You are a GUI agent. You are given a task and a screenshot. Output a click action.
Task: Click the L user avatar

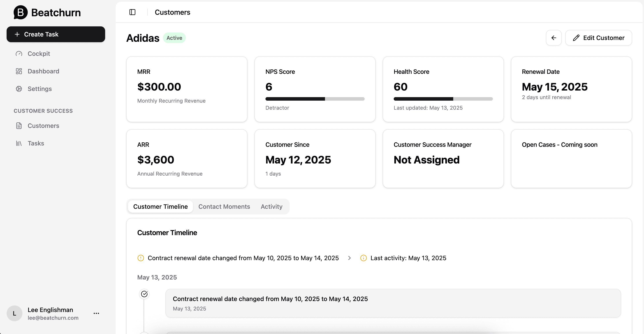(x=15, y=313)
